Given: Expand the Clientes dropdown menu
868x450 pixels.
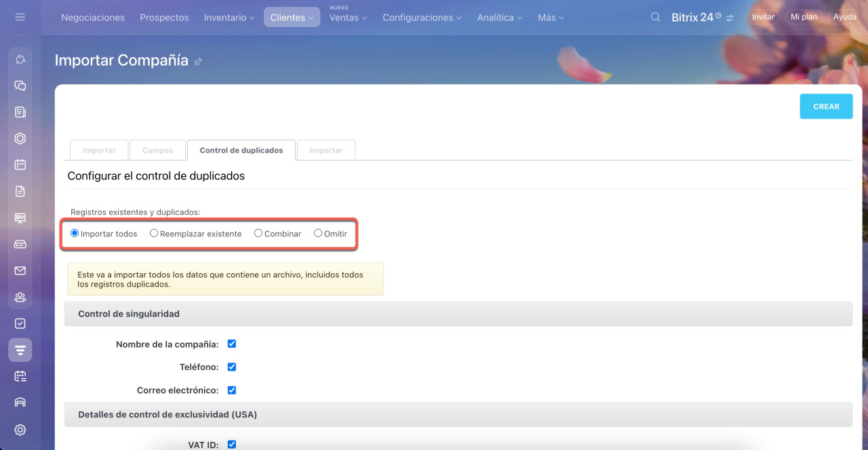Looking at the screenshot, I should [292, 18].
